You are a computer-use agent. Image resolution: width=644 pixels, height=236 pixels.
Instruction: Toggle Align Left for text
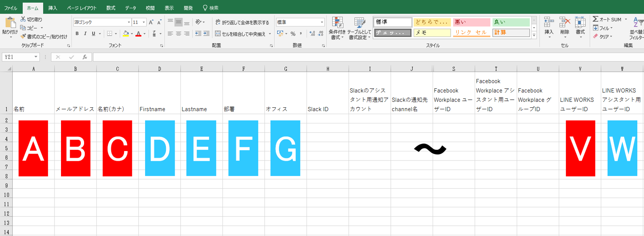coord(170,34)
